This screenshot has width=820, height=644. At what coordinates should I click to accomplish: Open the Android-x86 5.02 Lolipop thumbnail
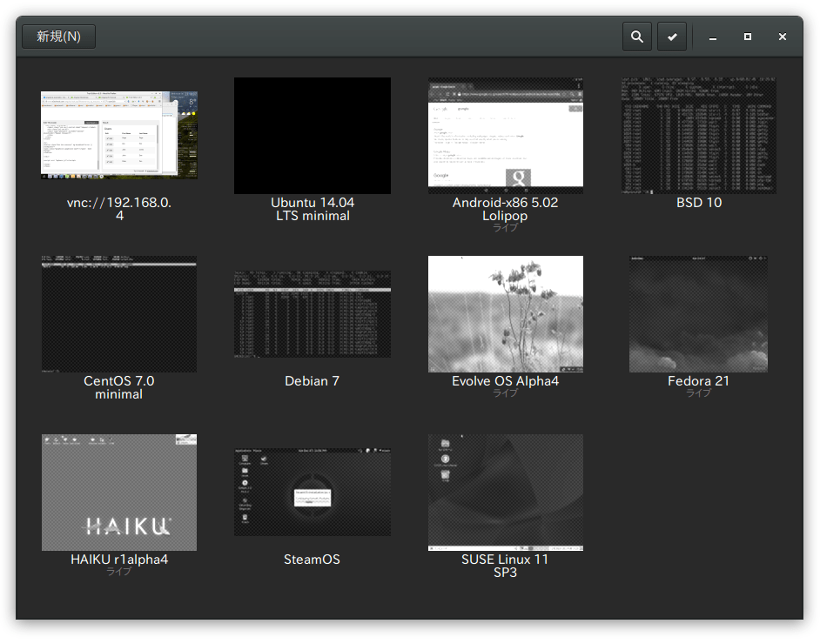tap(506, 136)
